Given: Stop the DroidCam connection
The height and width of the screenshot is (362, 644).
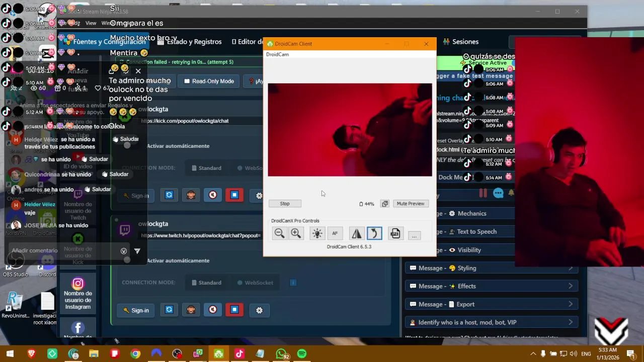Looking at the screenshot, I should [x=285, y=204].
